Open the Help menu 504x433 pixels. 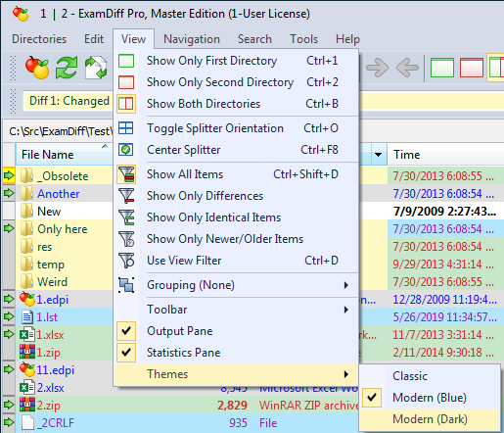coord(347,39)
